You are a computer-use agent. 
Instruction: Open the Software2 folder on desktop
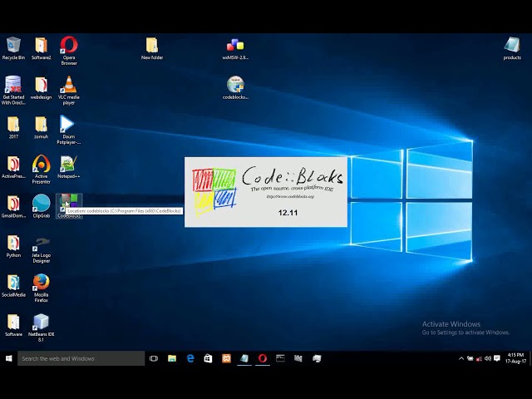pyautogui.click(x=41, y=48)
